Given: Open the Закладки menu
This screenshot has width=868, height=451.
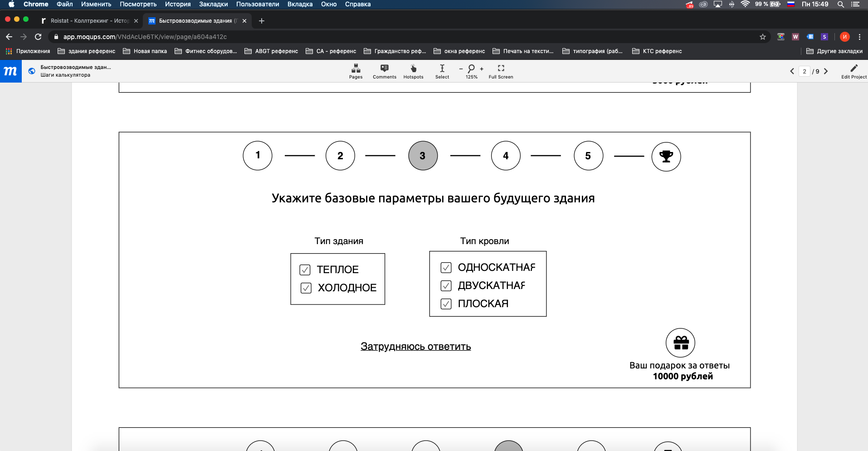Looking at the screenshot, I should (214, 4).
